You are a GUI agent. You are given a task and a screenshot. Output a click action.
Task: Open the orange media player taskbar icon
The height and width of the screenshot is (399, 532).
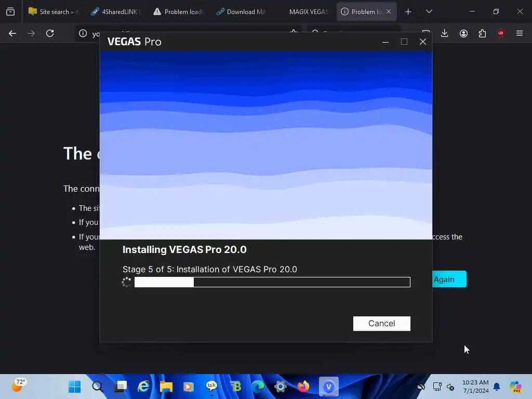tap(189, 387)
